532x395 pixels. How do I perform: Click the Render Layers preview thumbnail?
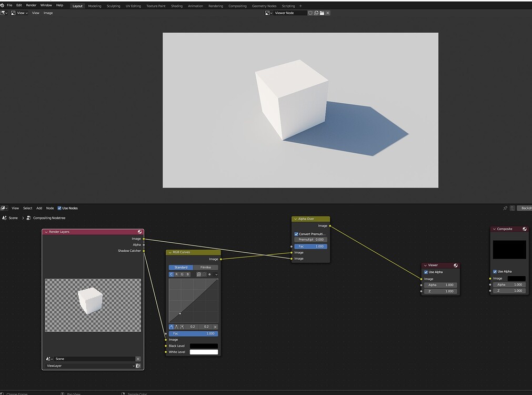point(93,305)
